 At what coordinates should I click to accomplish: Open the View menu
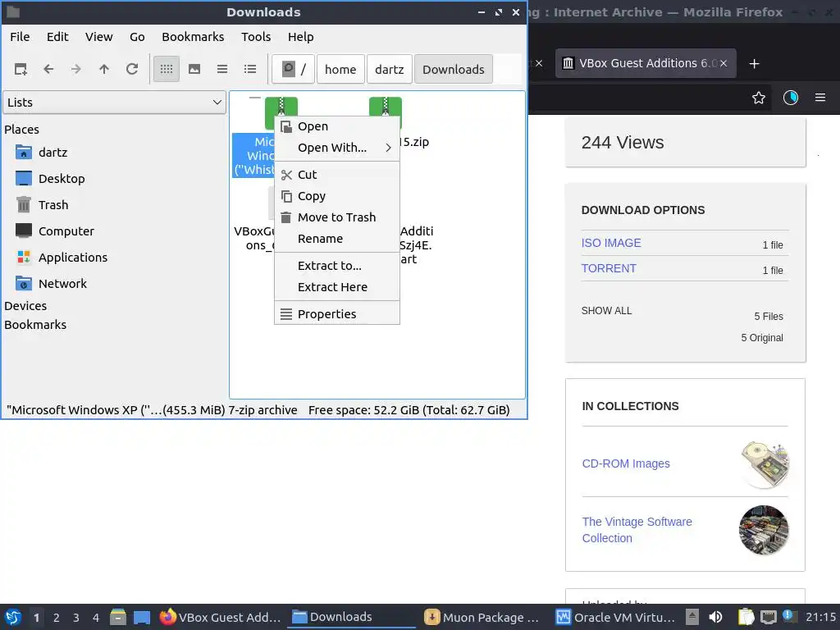pyautogui.click(x=99, y=36)
